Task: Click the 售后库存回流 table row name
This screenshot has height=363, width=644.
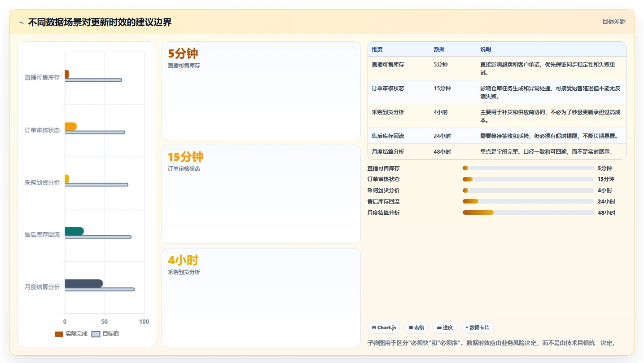Action: tap(388, 136)
